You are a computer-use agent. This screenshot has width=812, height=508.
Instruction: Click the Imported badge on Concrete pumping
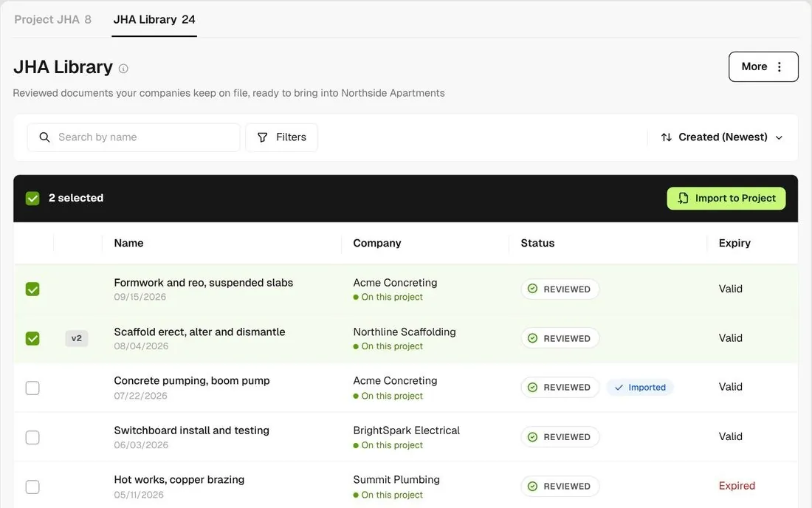pos(640,388)
